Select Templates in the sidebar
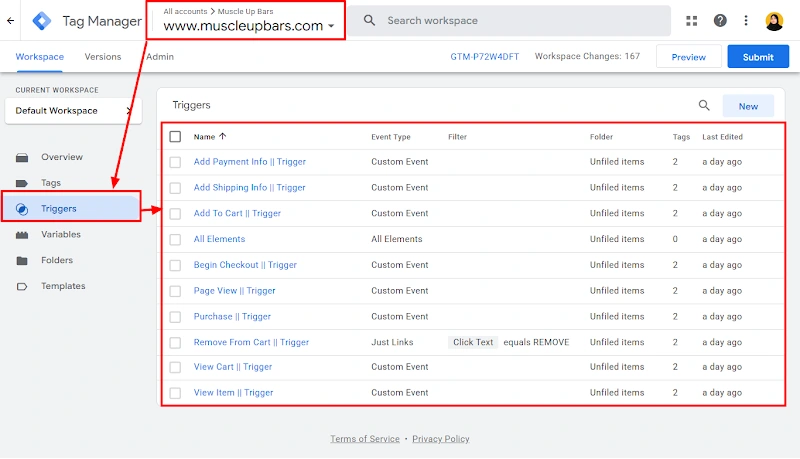 pos(63,286)
